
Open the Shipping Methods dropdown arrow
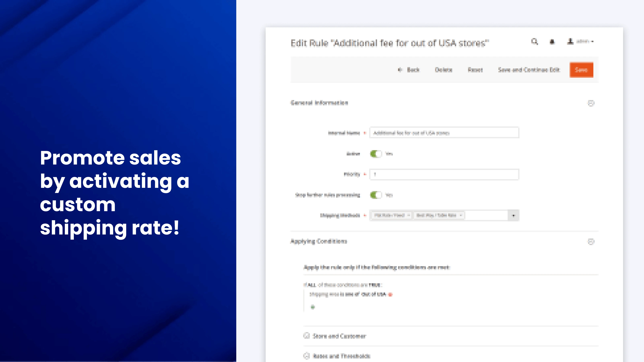coord(514,216)
